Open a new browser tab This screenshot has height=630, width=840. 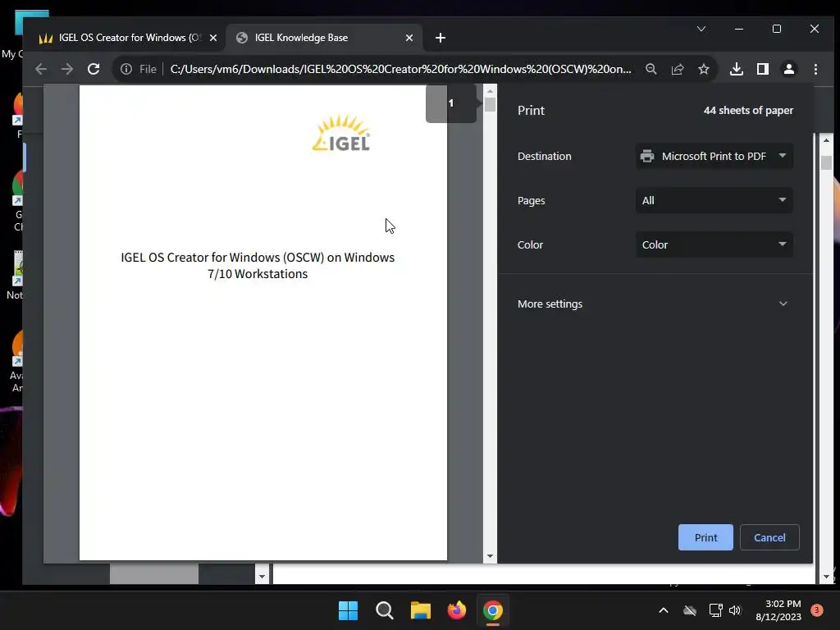(x=441, y=38)
